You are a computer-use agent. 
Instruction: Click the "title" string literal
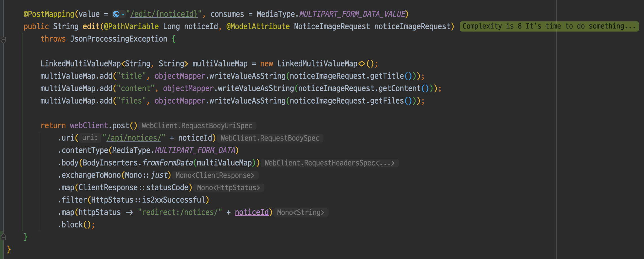(131, 76)
